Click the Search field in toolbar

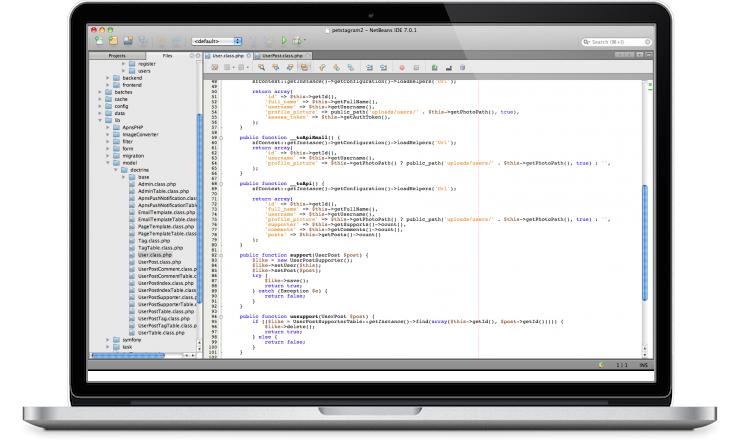[616, 42]
